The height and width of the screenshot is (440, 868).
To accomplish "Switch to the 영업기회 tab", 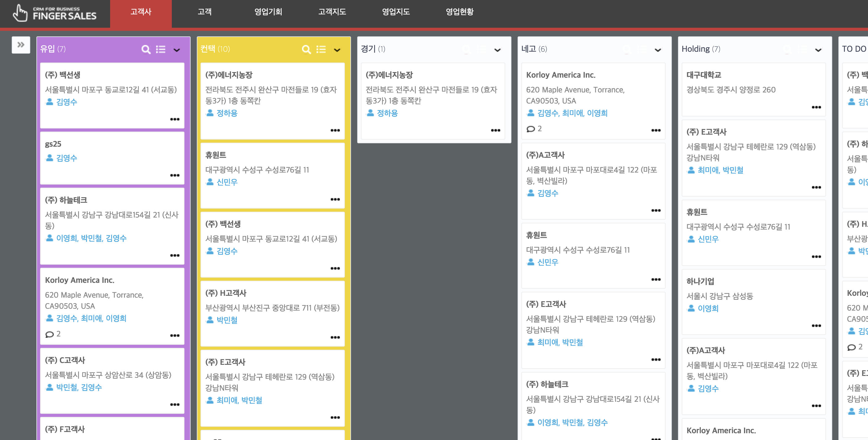I will click(268, 12).
